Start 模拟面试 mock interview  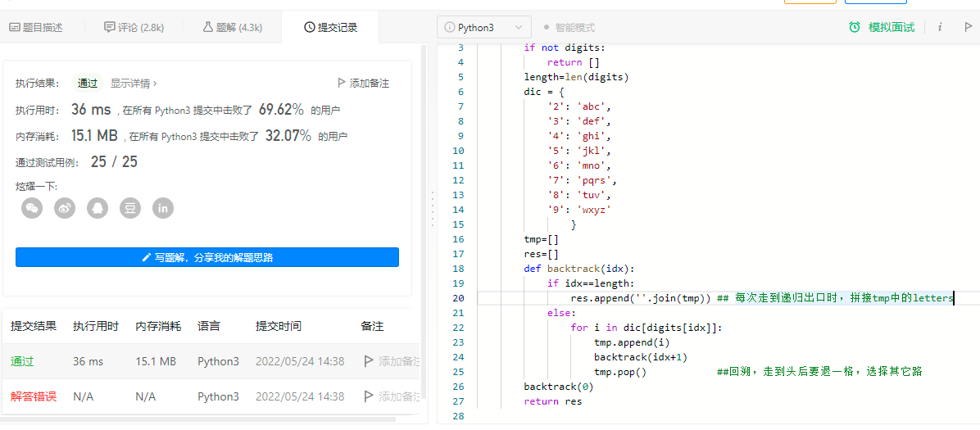[882, 27]
